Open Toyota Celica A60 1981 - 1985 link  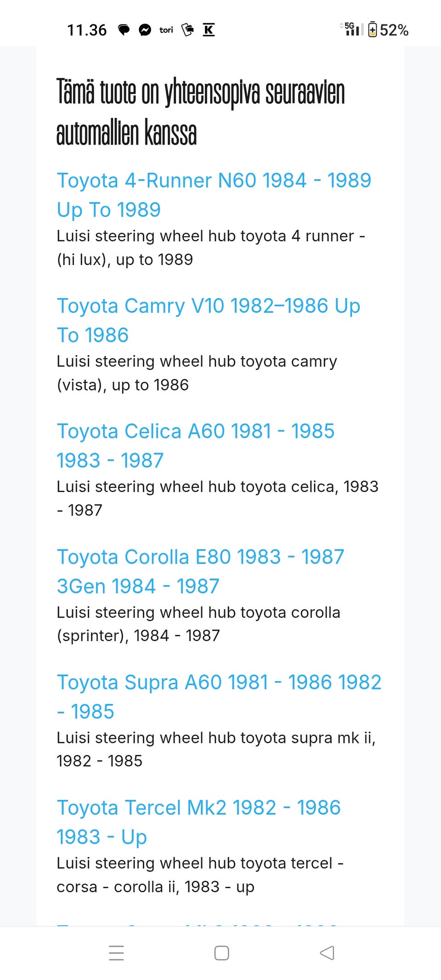195,446
